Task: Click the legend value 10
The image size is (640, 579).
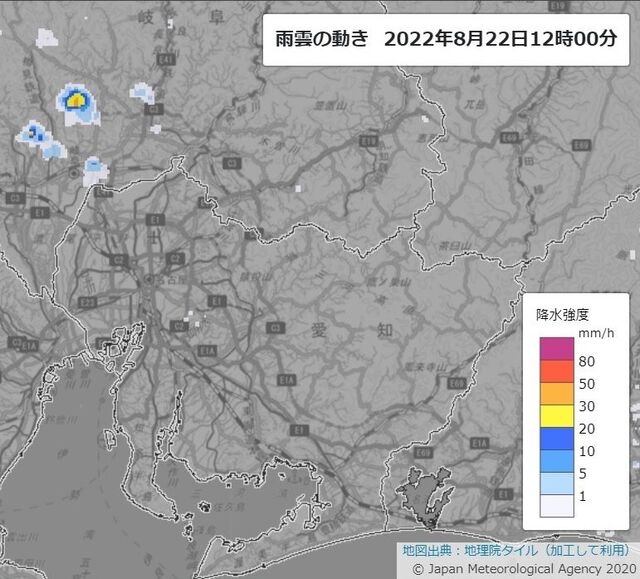Action: [x=587, y=451]
